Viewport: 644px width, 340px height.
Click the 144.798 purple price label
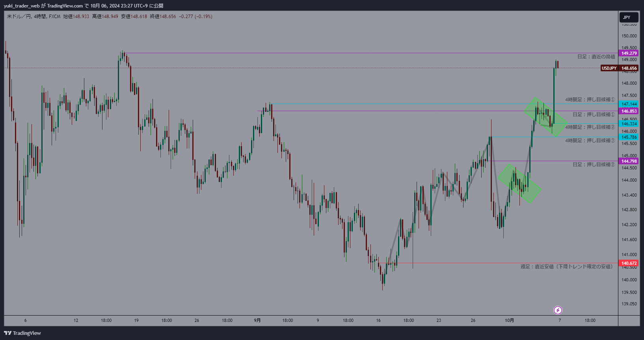[x=629, y=161]
